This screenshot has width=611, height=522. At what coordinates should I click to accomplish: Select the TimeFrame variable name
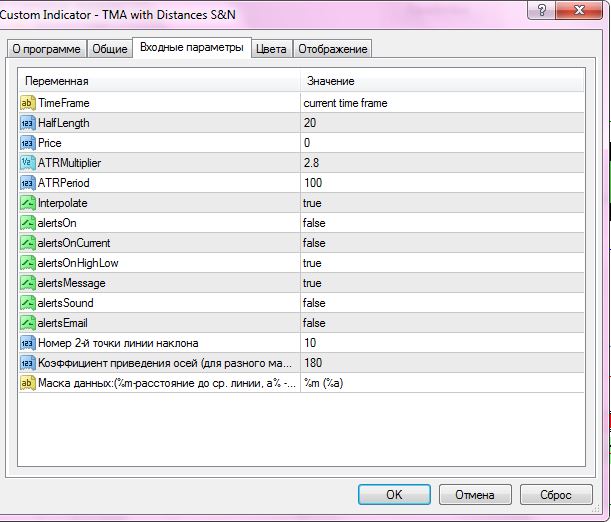click(64, 103)
